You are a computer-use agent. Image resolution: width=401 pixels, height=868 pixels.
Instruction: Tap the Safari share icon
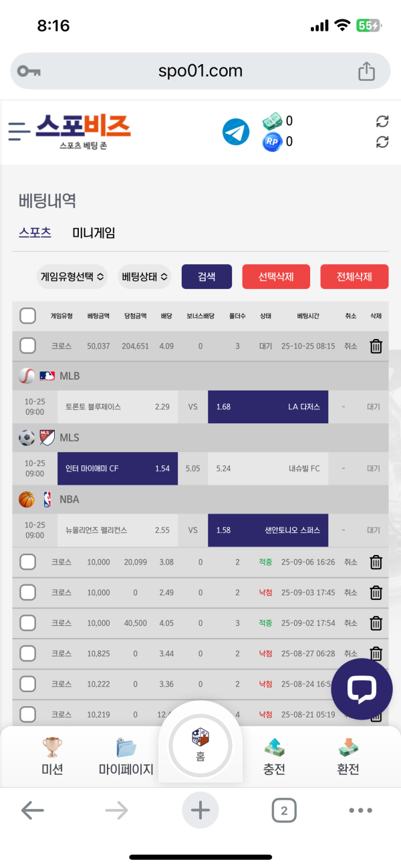point(366,72)
